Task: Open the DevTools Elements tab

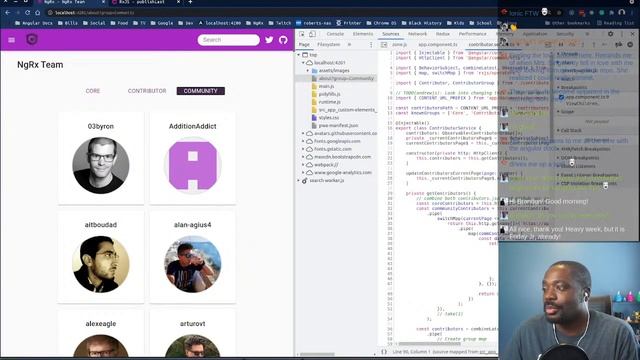Action: pyautogui.click(x=363, y=34)
